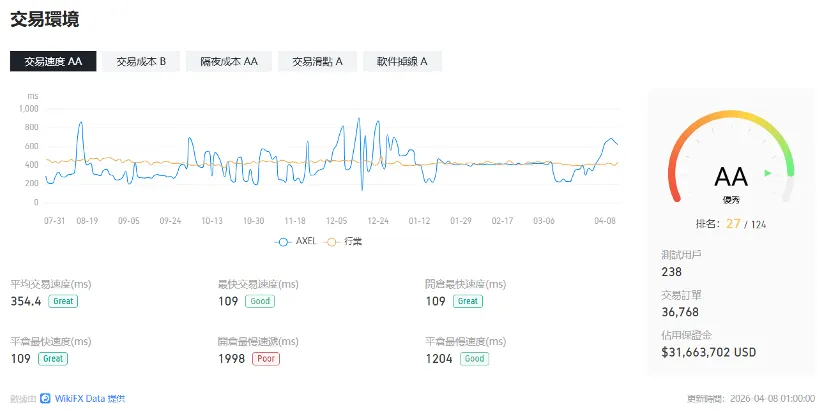832x412 pixels.
Task: Switch to the 交易滑點 A tab
Action: tap(317, 62)
